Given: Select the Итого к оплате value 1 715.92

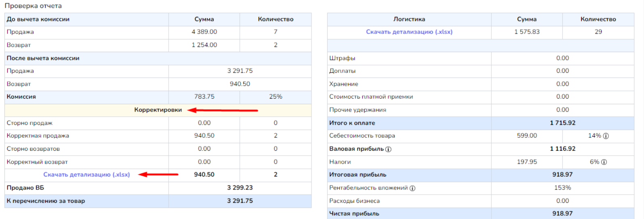Looking at the screenshot, I should 562,123.
